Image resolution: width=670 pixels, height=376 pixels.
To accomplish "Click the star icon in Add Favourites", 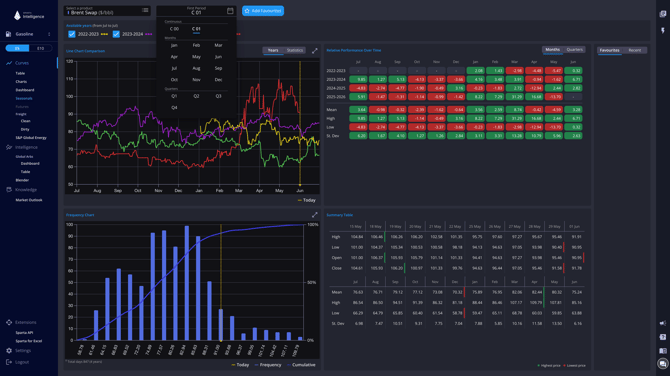I will tap(247, 11).
